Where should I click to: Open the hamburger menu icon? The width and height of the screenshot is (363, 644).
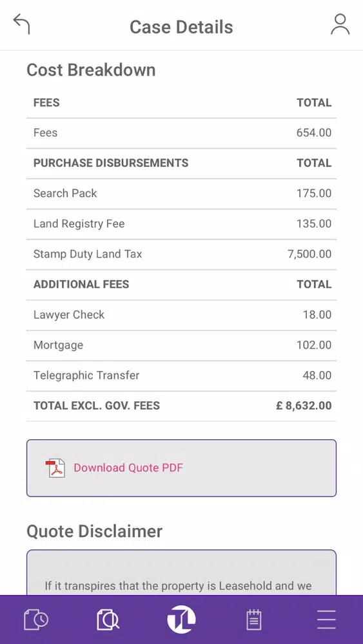pyautogui.click(x=326, y=620)
